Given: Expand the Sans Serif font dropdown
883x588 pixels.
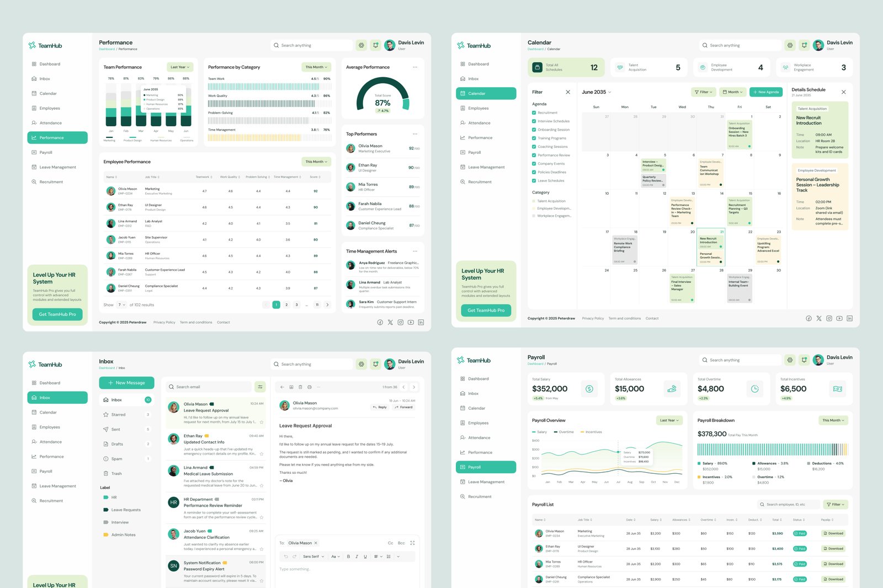Looking at the screenshot, I should (313, 557).
